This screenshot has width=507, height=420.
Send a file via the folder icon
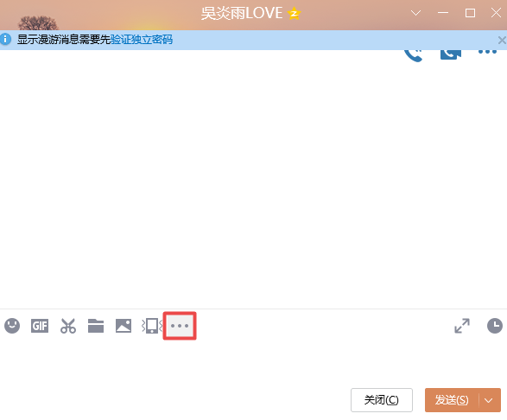[96, 326]
